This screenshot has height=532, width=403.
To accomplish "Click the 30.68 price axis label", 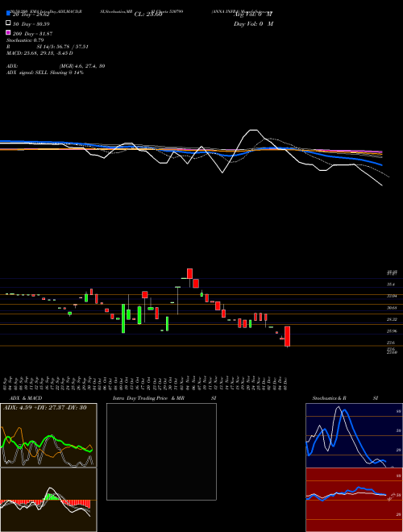I will tap(392, 308).
